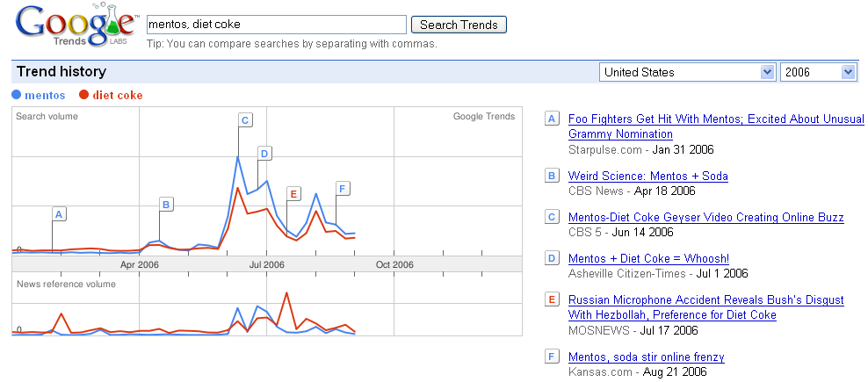Click the Search Trends button
This screenshot has width=868, height=382.
tap(459, 25)
